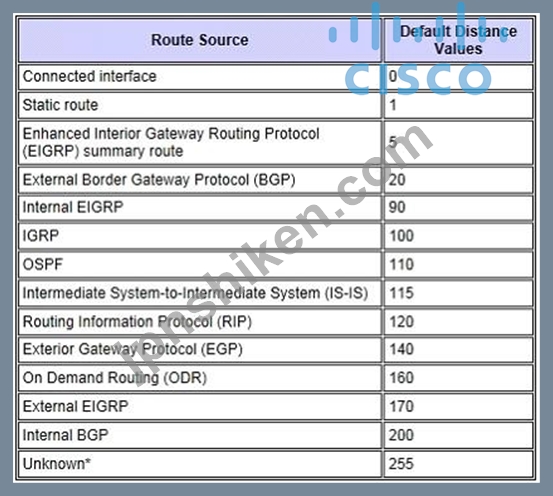
Task: Select the Static route cell
Action: (200, 105)
